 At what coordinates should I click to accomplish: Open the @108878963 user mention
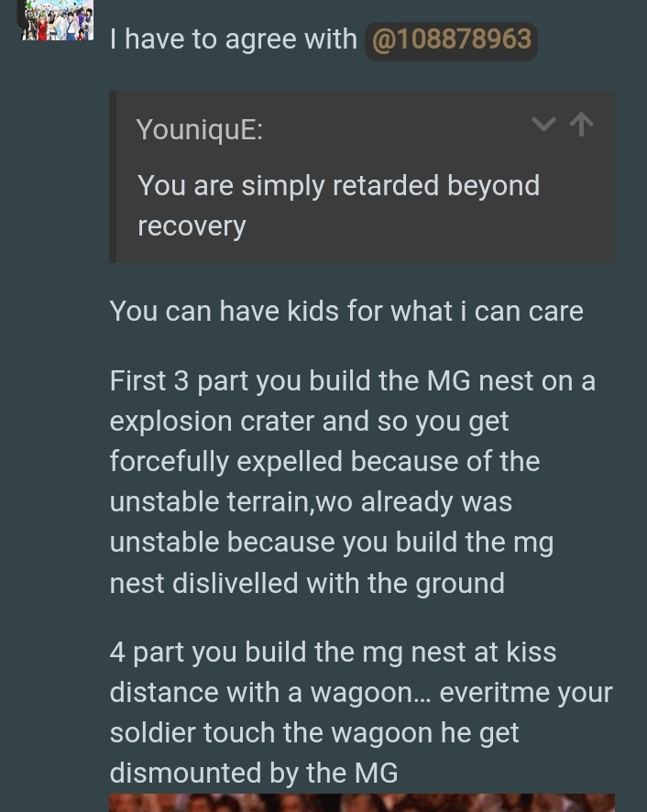coord(451,40)
